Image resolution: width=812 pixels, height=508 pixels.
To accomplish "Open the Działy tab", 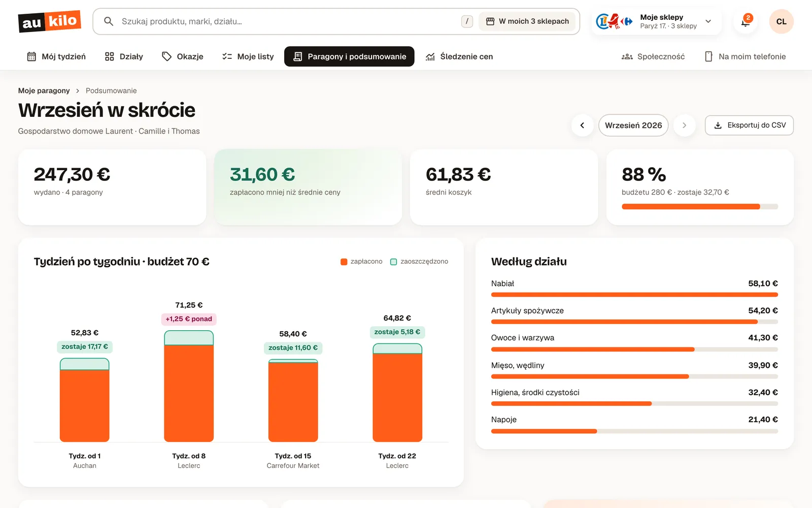I will (124, 56).
